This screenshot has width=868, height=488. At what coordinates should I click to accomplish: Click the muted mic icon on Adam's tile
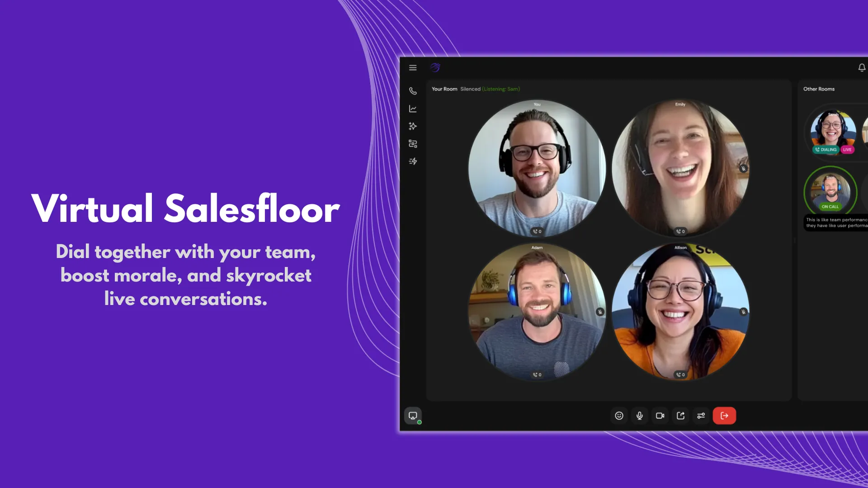coord(600,312)
